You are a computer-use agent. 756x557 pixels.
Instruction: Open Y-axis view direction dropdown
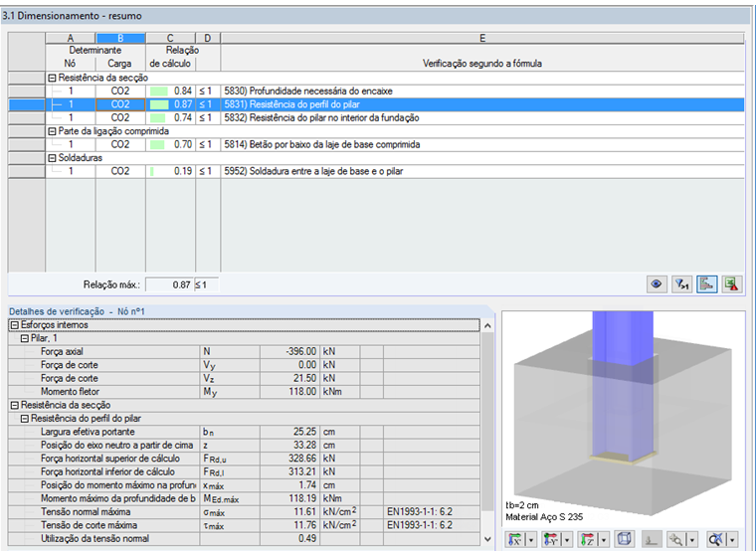click(x=567, y=540)
